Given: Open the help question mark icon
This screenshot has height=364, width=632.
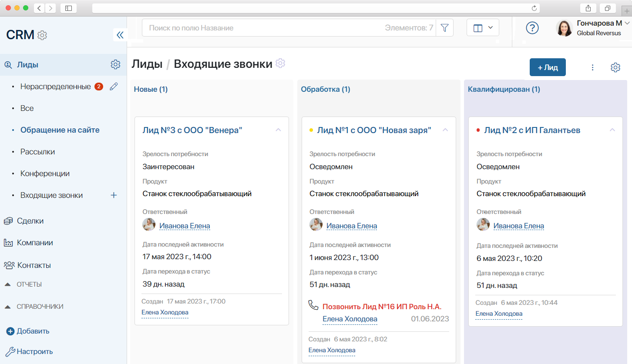Looking at the screenshot, I should click(x=532, y=28).
